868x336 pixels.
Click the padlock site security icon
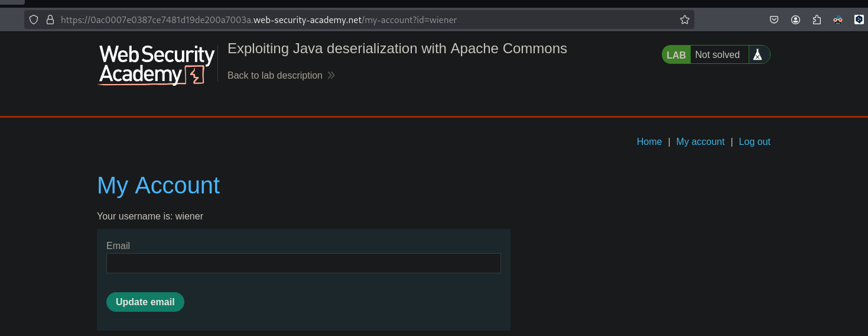(x=50, y=20)
